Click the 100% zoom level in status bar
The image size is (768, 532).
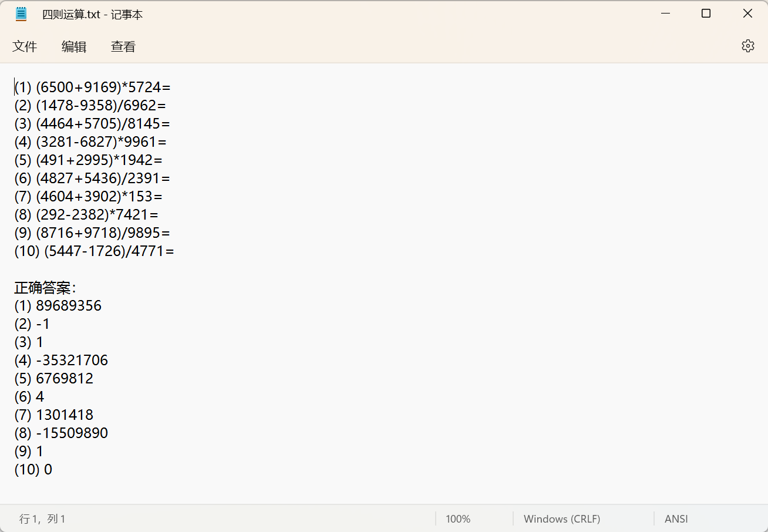tap(458, 519)
